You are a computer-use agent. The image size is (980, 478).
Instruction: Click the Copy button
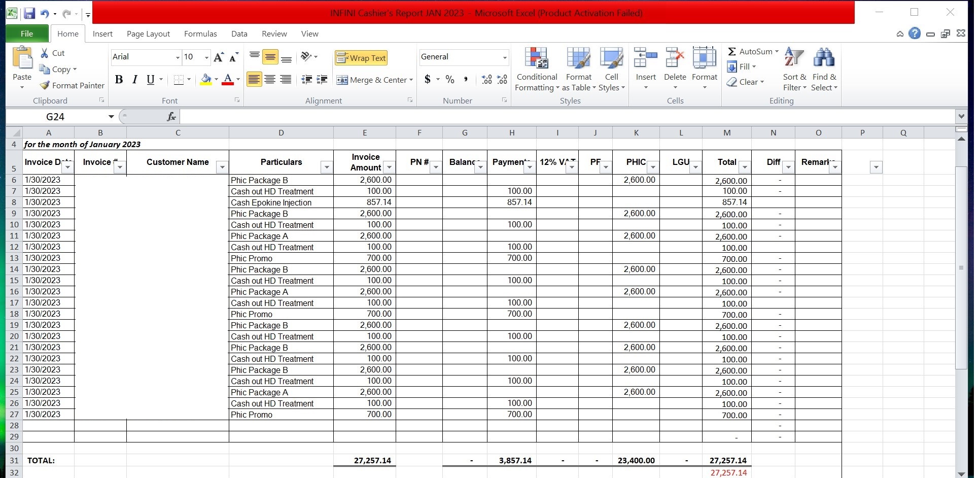tap(58, 69)
